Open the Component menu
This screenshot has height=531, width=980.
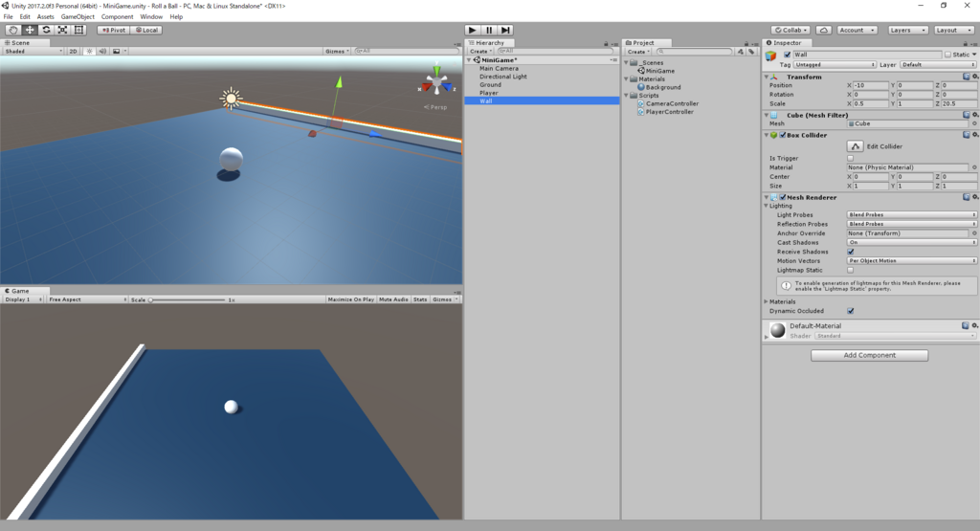(117, 17)
